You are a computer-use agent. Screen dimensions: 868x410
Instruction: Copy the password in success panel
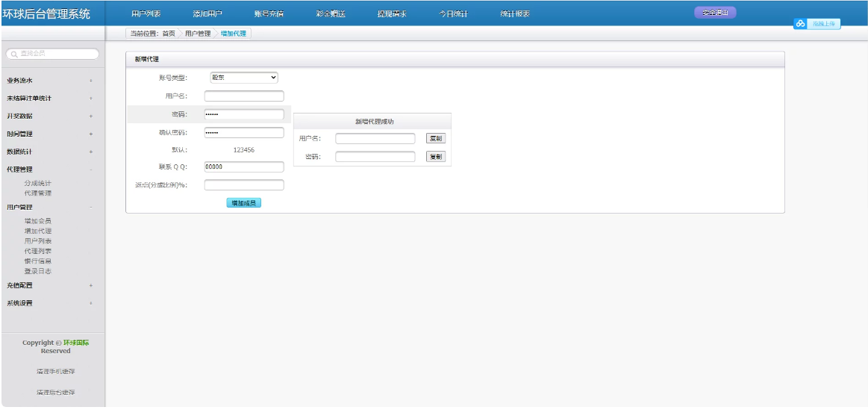(x=435, y=157)
